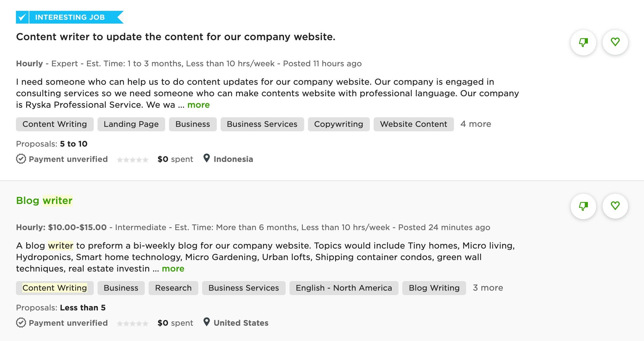Image resolution: width=644 pixels, height=341 pixels.
Task: Click the Indonesia location pin icon
Action: (207, 158)
